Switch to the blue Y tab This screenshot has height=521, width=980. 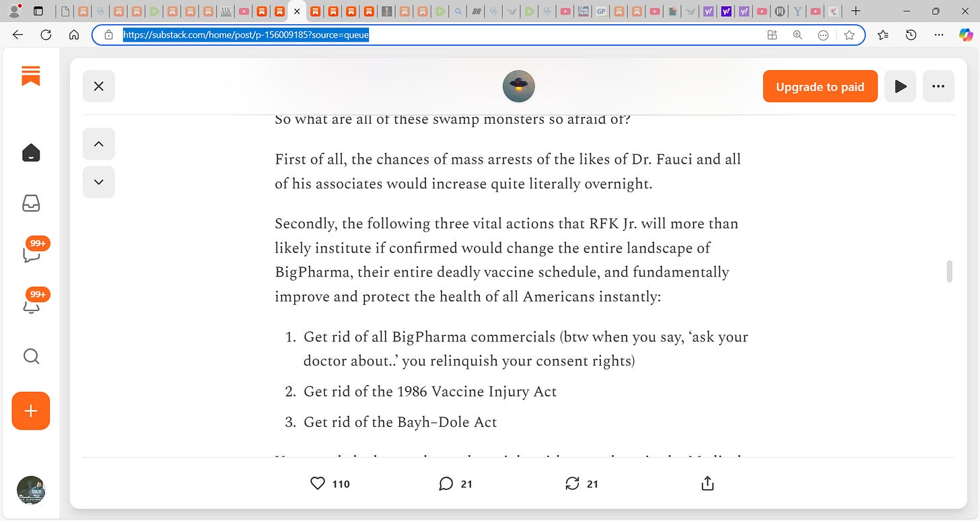[798, 11]
